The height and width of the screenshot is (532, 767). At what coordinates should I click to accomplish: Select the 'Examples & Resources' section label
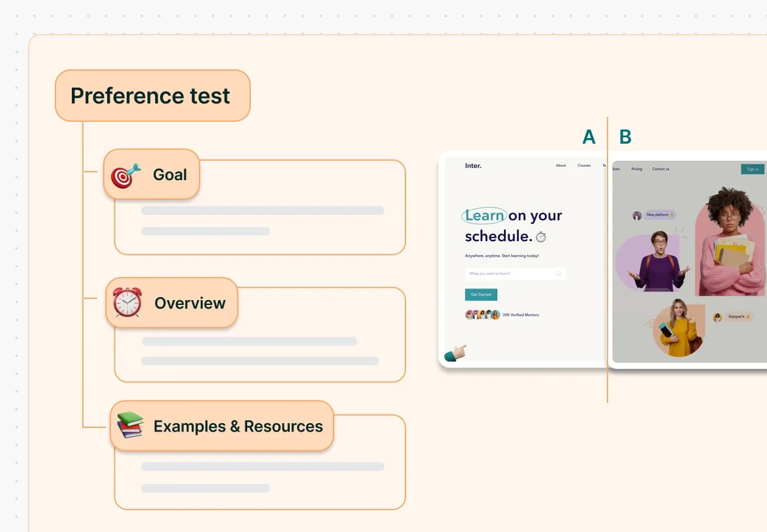point(238,426)
